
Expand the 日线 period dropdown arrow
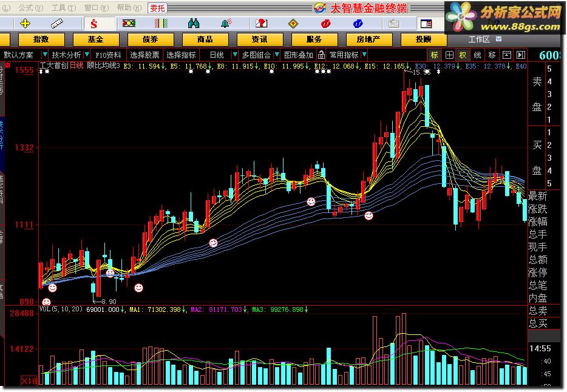point(235,55)
